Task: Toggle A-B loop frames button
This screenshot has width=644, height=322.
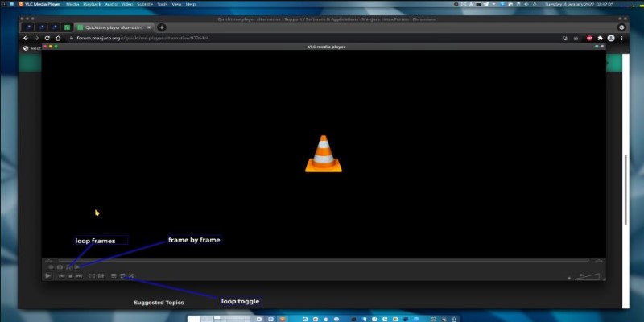Action: coord(68,266)
